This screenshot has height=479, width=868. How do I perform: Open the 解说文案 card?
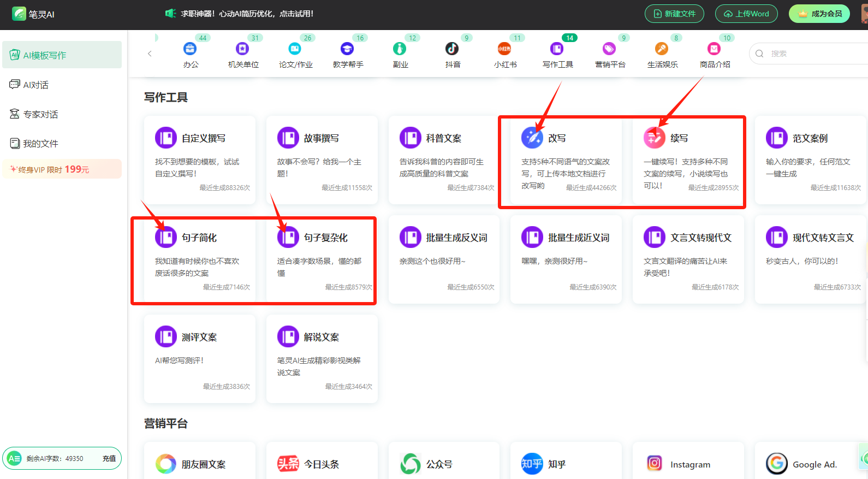[x=322, y=359]
